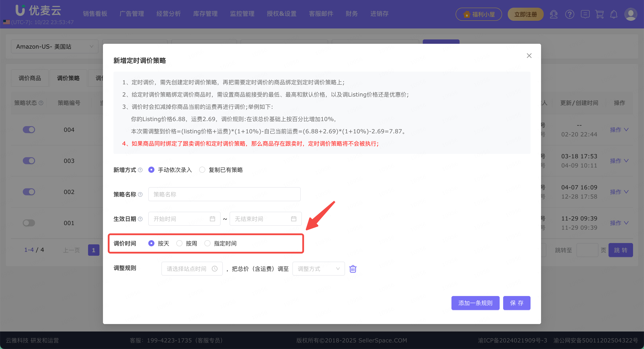Click the help question mark icon in header
644x349 pixels.
(x=570, y=14)
